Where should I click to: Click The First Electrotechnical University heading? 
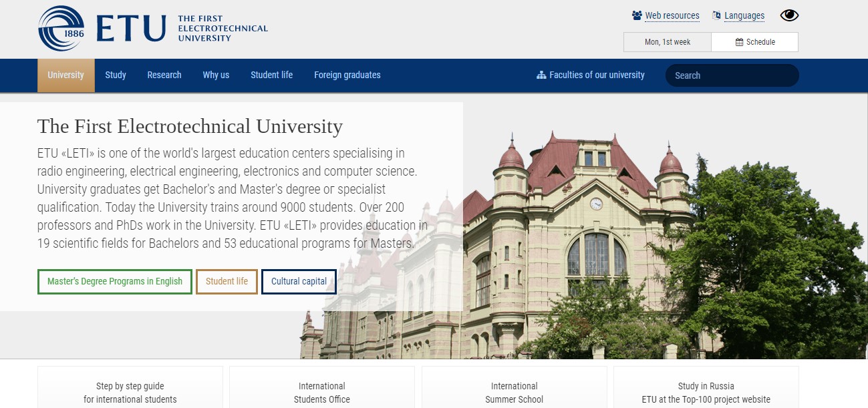pyautogui.click(x=190, y=126)
